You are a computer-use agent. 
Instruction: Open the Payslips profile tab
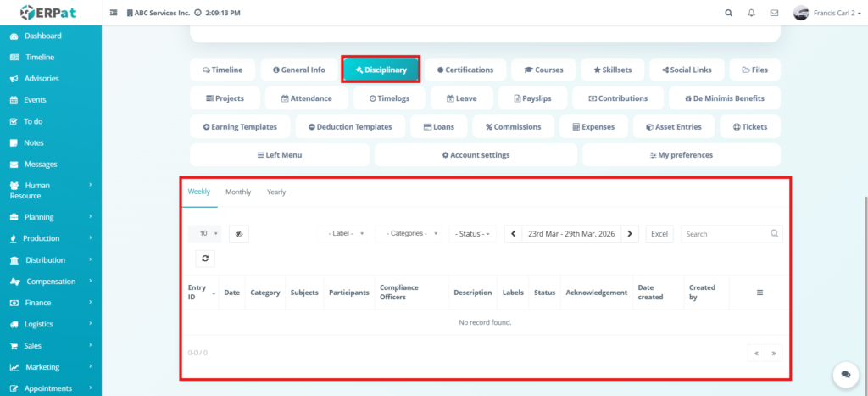coord(532,98)
